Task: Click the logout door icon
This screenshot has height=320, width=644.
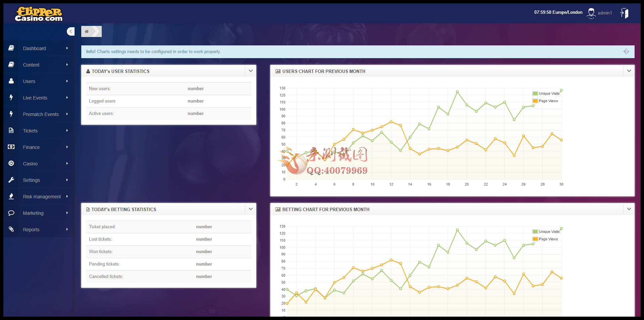Action: tap(624, 13)
